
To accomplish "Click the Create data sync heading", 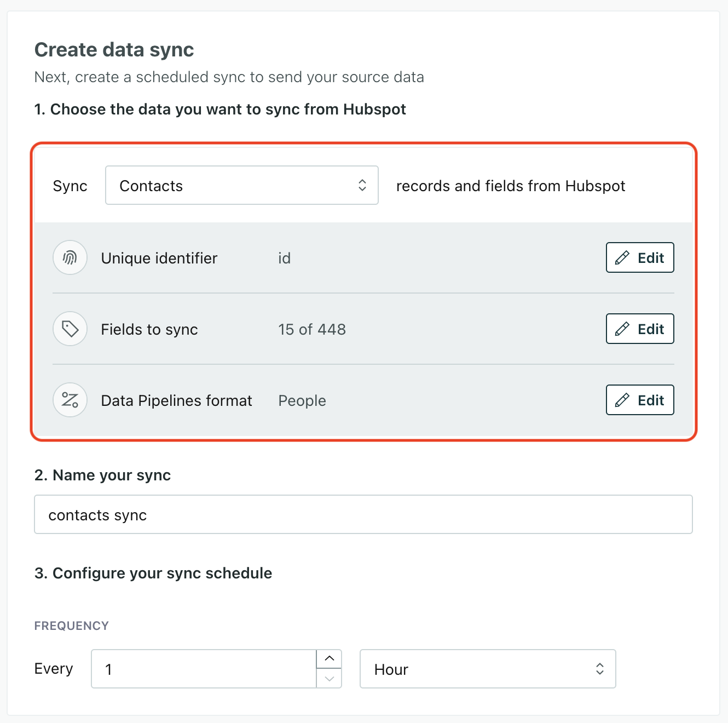I will 114,49.
